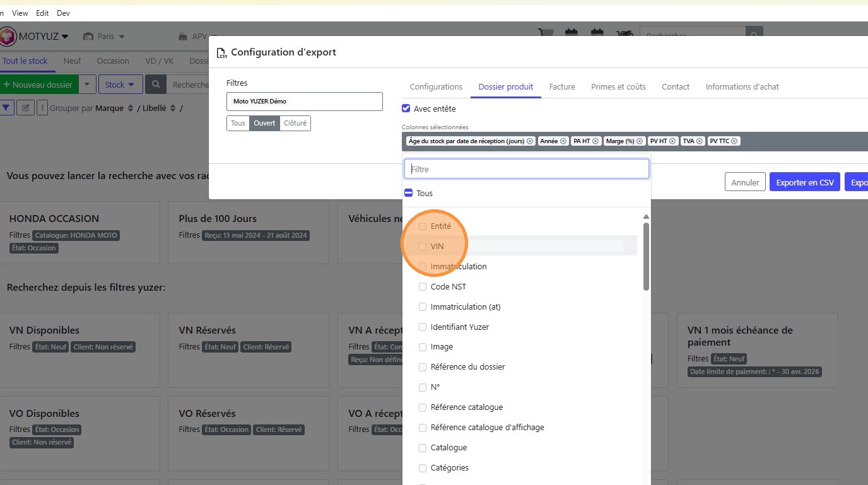Screen dimensions: 868x485
Task: Check the Catalogue column checkbox
Action: [423, 448]
